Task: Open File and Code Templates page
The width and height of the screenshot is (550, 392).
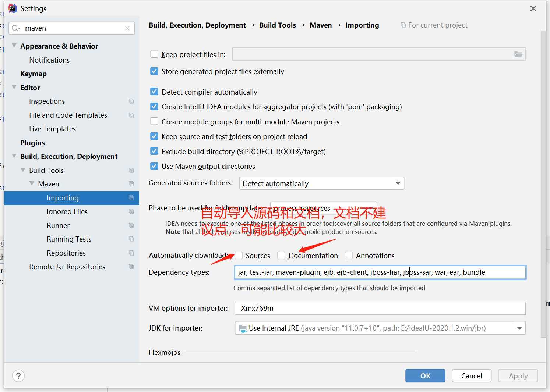Action: [x=68, y=115]
